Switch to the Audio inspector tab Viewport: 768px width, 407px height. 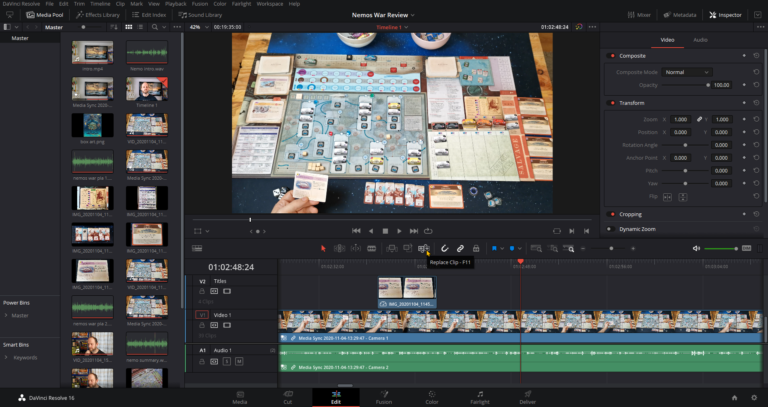pos(700,40)
